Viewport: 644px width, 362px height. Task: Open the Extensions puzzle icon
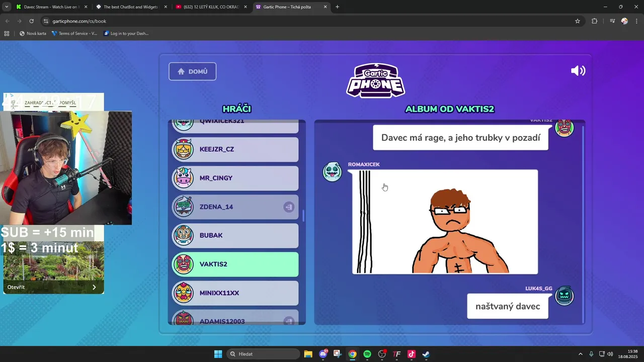coord(595,21)
